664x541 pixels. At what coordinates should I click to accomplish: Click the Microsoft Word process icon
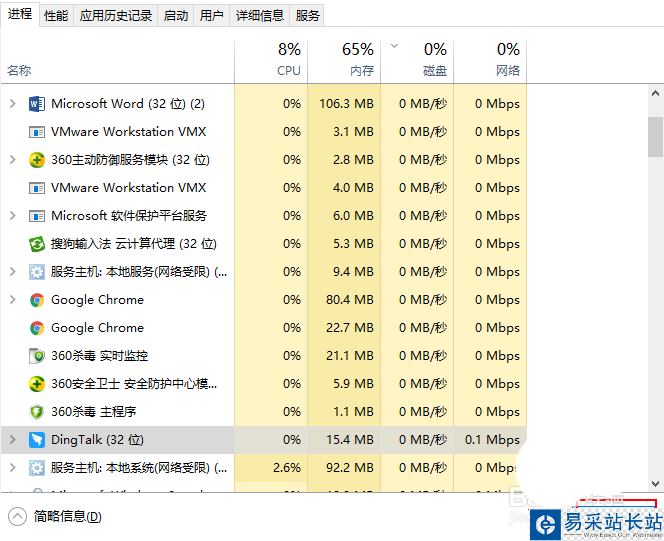[37, 104]
